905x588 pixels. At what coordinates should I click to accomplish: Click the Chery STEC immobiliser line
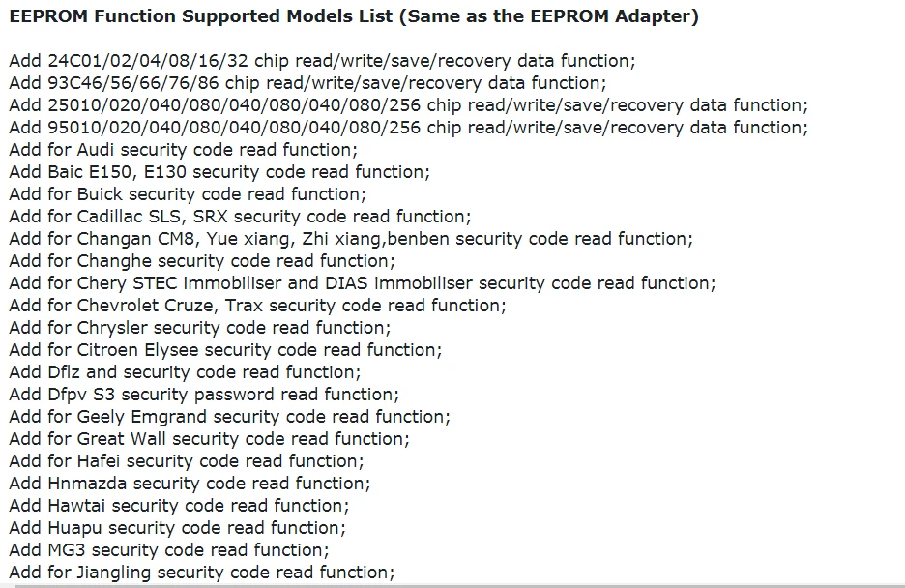(363, 283)
